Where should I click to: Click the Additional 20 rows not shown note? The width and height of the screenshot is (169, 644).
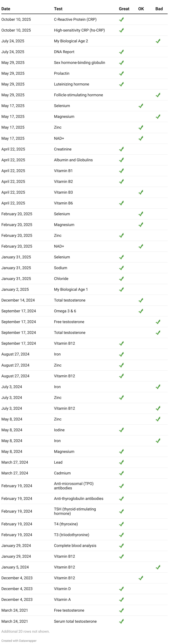(x=25, y=632)
